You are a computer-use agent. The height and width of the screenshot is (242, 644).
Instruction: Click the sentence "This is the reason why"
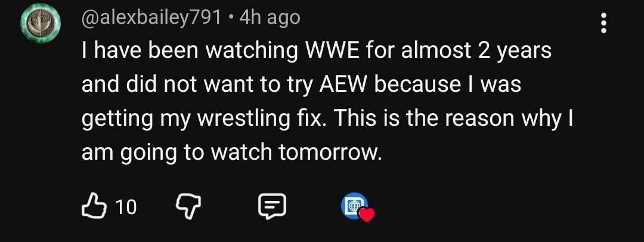(448, 119)
